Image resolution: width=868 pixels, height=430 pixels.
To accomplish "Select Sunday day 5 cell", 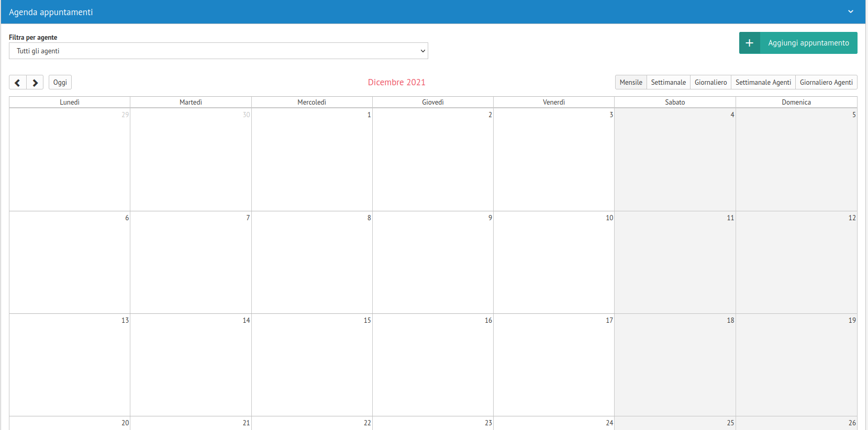I will coord(796,160).
